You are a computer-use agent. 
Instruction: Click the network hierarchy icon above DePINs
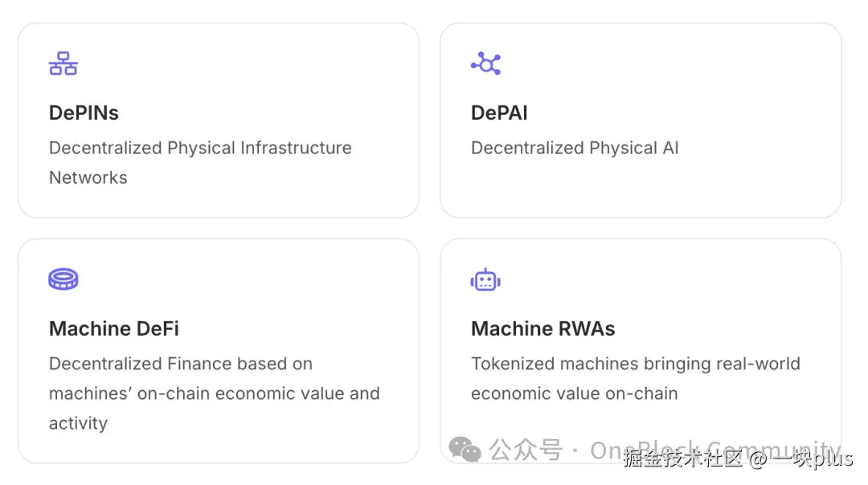[x=63, y=63]
